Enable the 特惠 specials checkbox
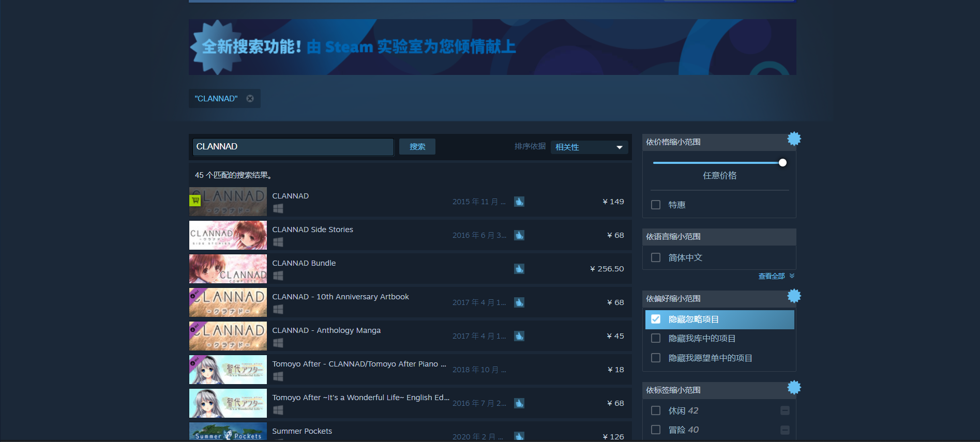The height and width of the screenshot is (442, 980). [656, 205]
